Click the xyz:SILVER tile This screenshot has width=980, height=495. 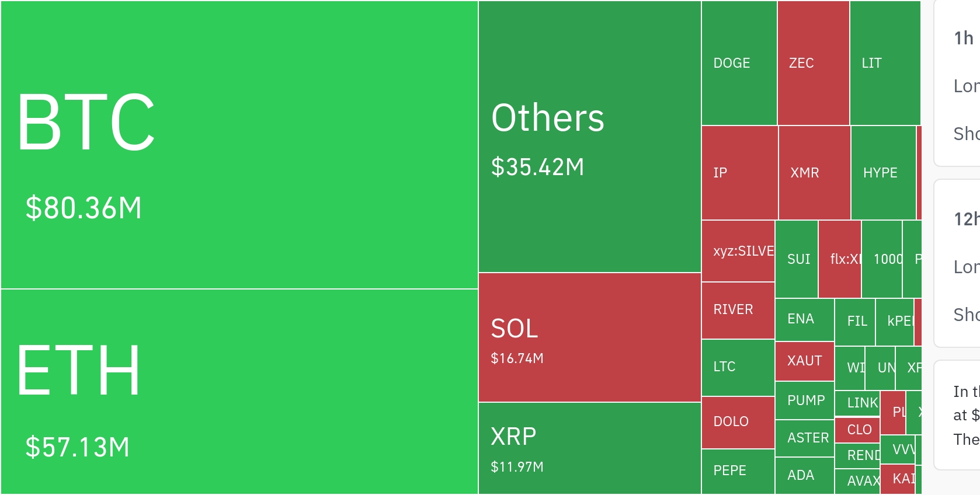tap(738, 251)
